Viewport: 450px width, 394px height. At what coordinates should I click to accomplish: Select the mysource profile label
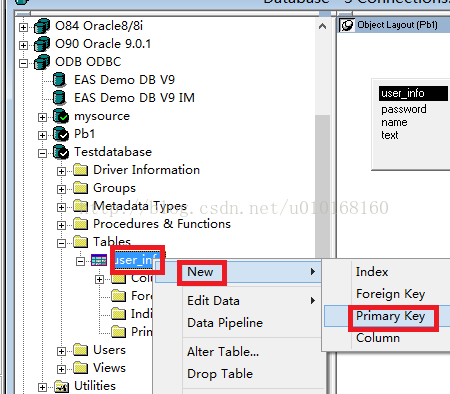pyautogui.click(x=102, y=116)
